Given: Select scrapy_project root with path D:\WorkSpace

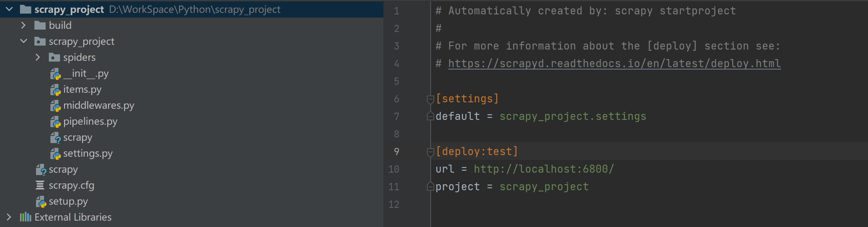Looking at the screenshot, I should coord(192,9).
